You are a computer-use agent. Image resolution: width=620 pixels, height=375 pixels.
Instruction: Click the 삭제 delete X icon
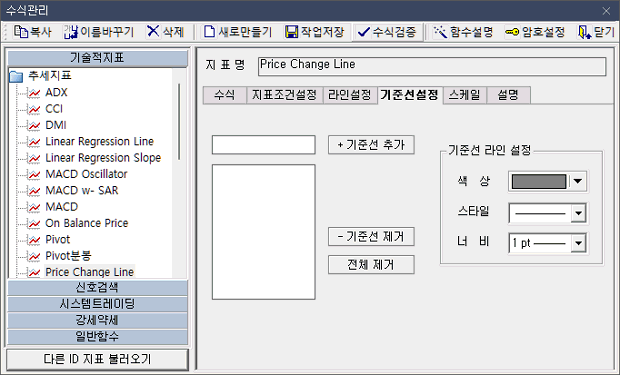(153, 31)
